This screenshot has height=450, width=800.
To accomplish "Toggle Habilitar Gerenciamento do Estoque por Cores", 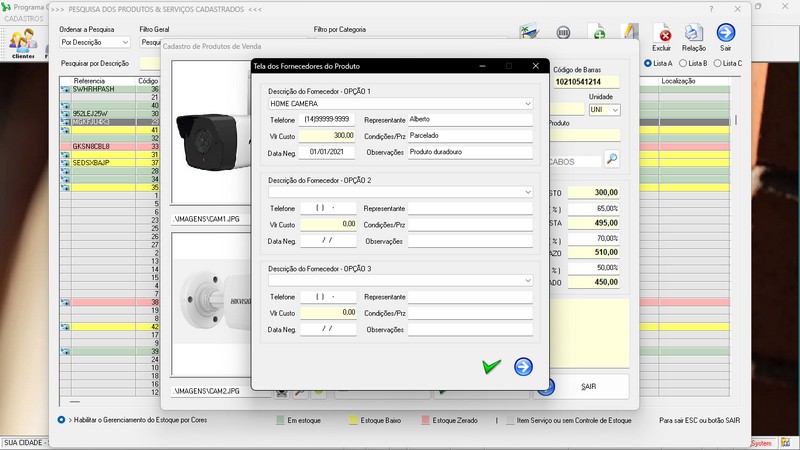I will click(x=62, y=420).
